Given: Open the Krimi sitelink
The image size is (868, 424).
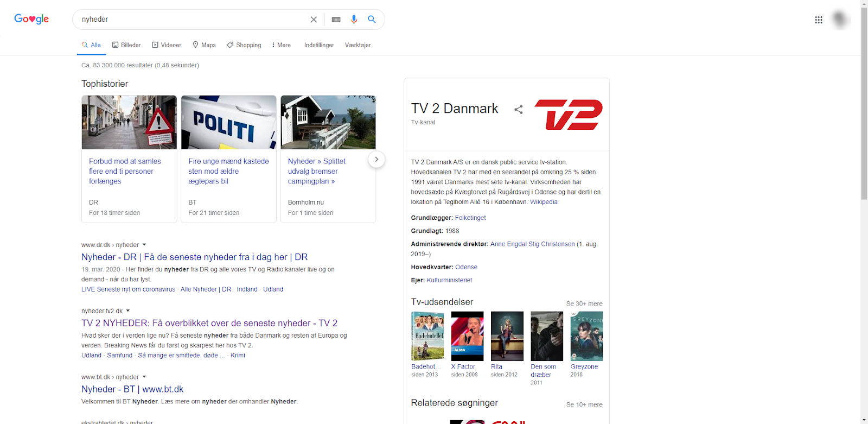Looking at the screenshot, I should coord(238,356).
